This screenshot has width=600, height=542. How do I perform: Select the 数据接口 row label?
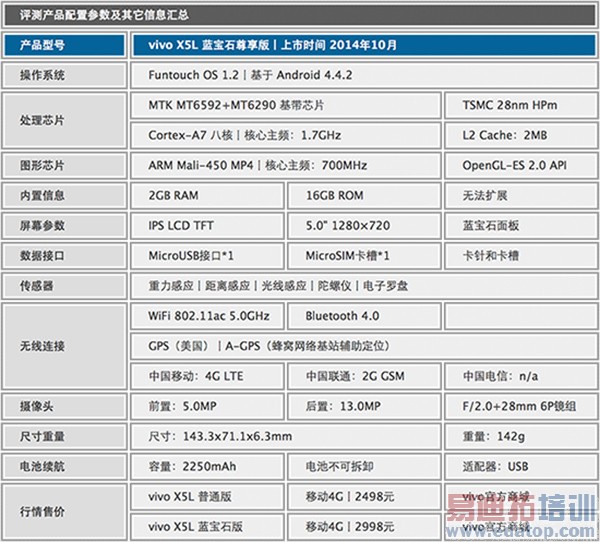(64, 256)
